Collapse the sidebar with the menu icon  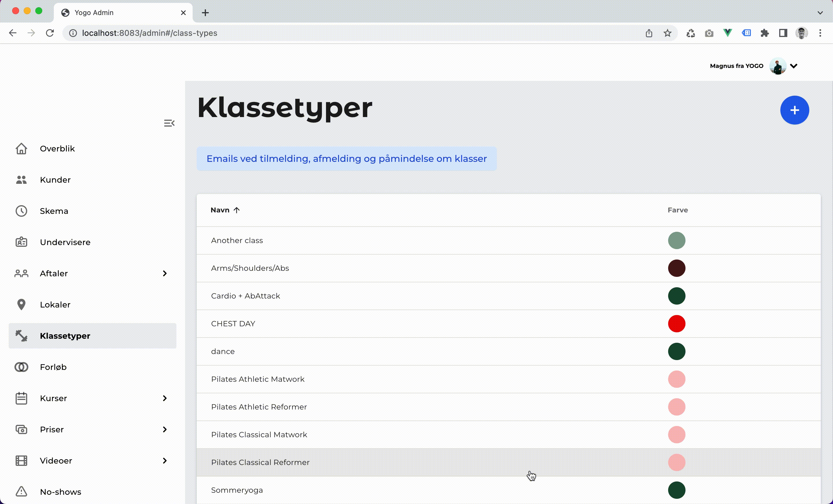[x=169, y=123]
